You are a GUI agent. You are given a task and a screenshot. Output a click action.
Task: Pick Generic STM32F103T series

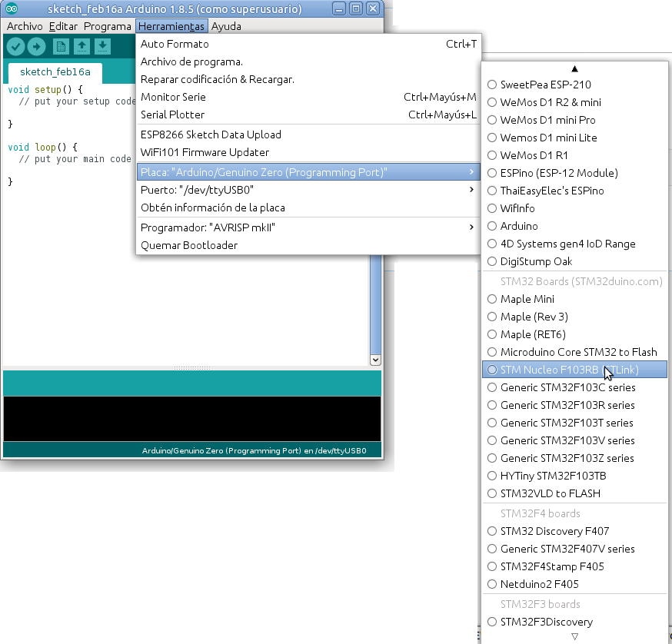tap(574, 423)
